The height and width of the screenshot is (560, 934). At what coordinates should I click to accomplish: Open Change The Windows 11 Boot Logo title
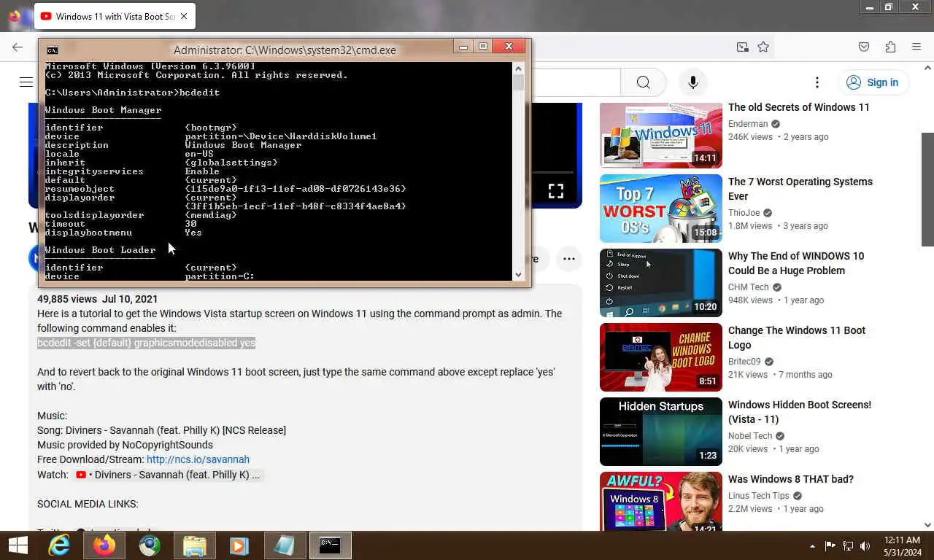(796, 338)
